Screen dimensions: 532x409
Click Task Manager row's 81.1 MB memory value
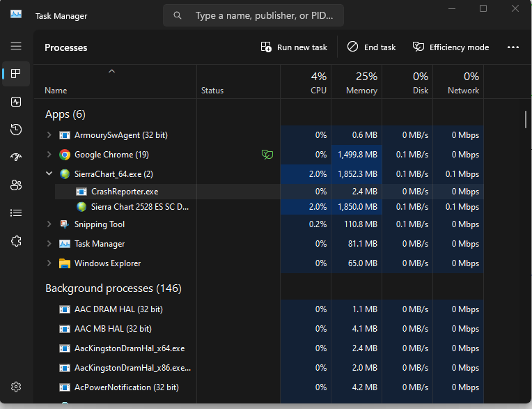(362, 244)
